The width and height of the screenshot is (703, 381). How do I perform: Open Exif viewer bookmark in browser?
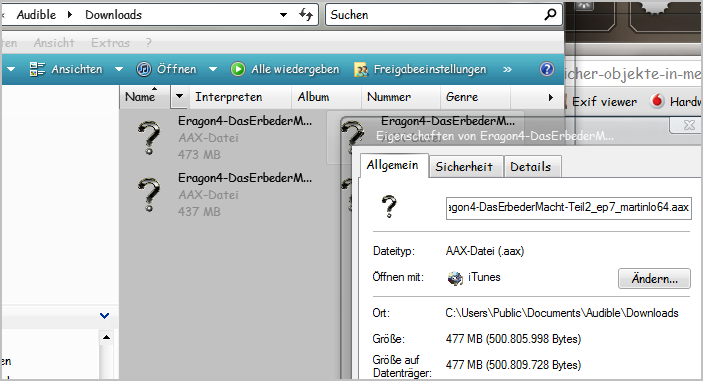point(604,102)
